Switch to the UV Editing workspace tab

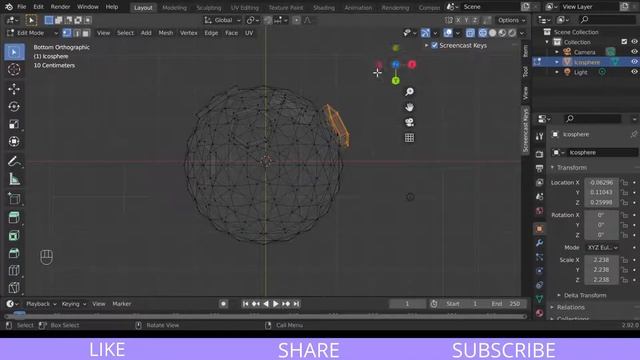pos(244,7)
